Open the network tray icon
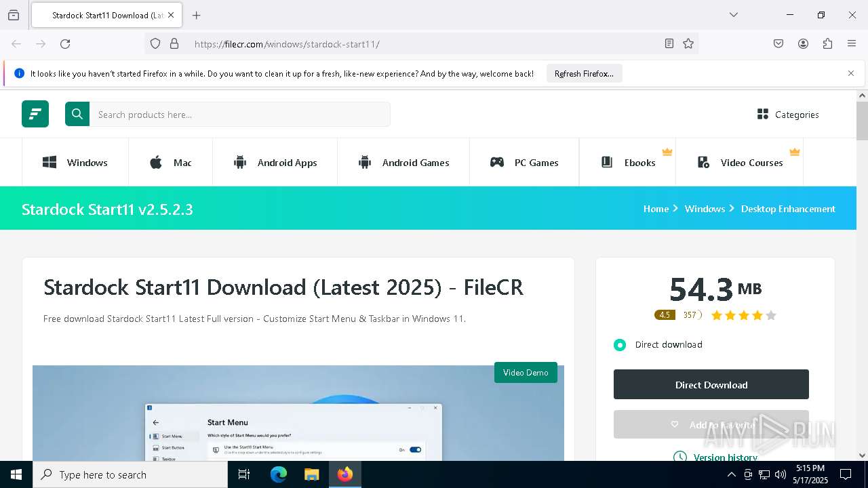 [764, 474]
